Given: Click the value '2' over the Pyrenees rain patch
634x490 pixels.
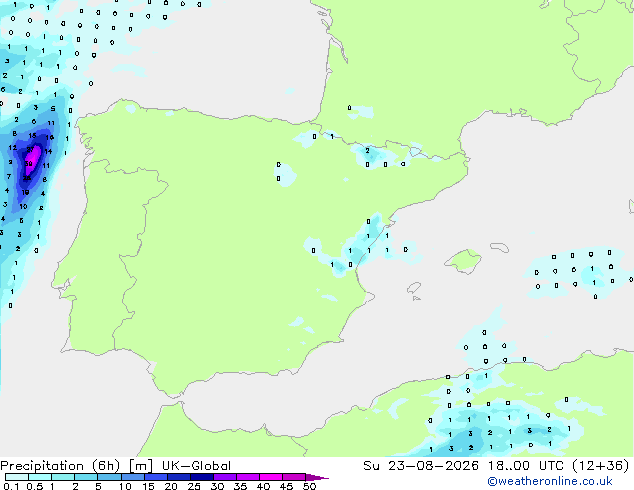Looking at the screenshot, I should click(367, 150).
